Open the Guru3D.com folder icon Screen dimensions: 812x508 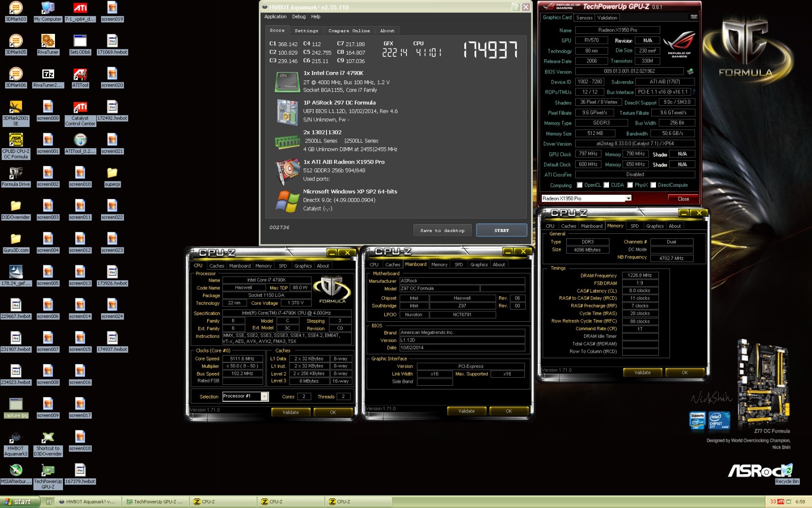tap(16, 242)
